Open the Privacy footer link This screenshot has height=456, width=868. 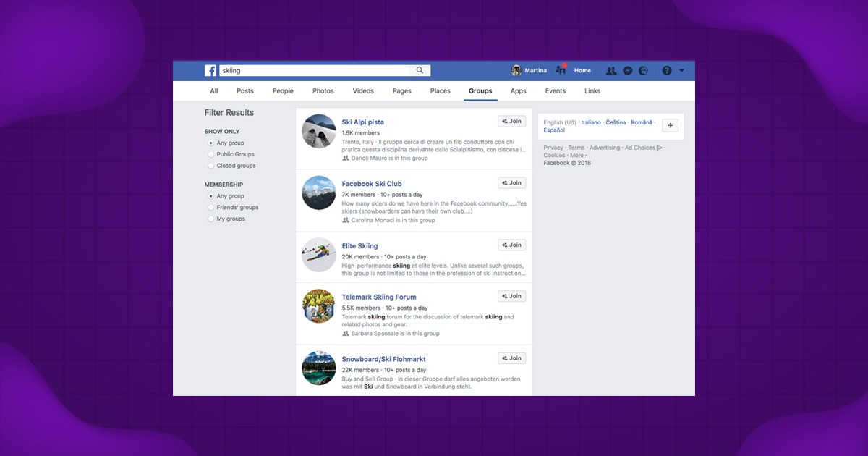553,148
